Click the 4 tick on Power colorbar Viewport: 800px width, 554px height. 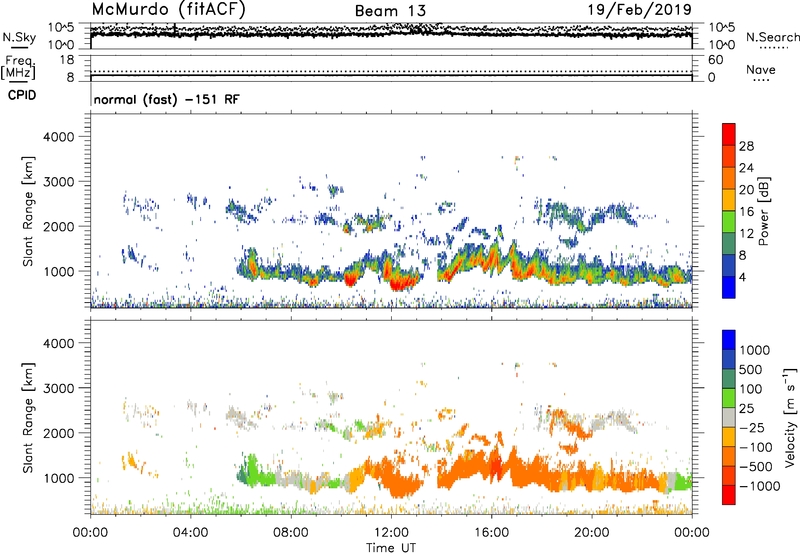click(743, 277)
